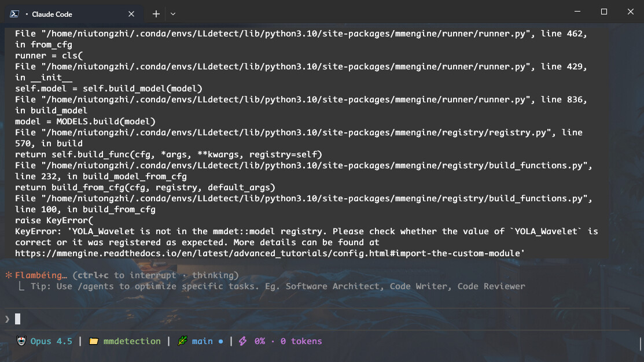Click the 'in build_model' line
This screenshot has width=644, height=362.
tap(51, 111)
